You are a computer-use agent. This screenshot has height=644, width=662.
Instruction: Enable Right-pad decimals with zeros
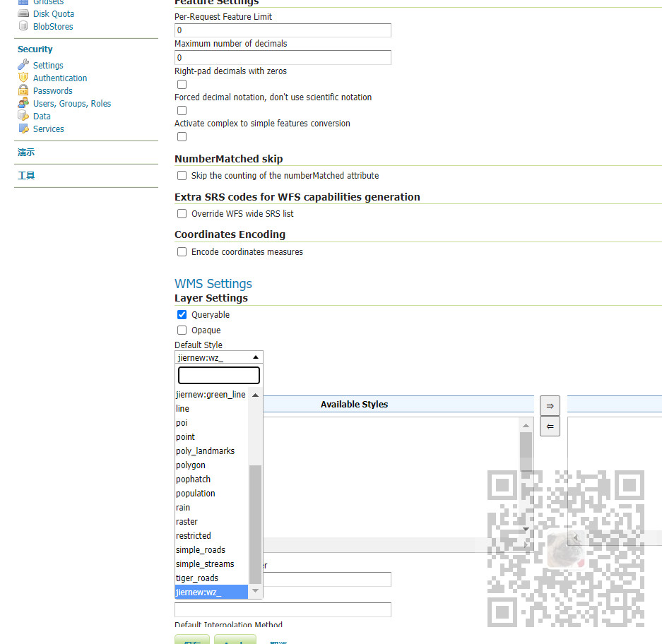click(x=182, y=85)
